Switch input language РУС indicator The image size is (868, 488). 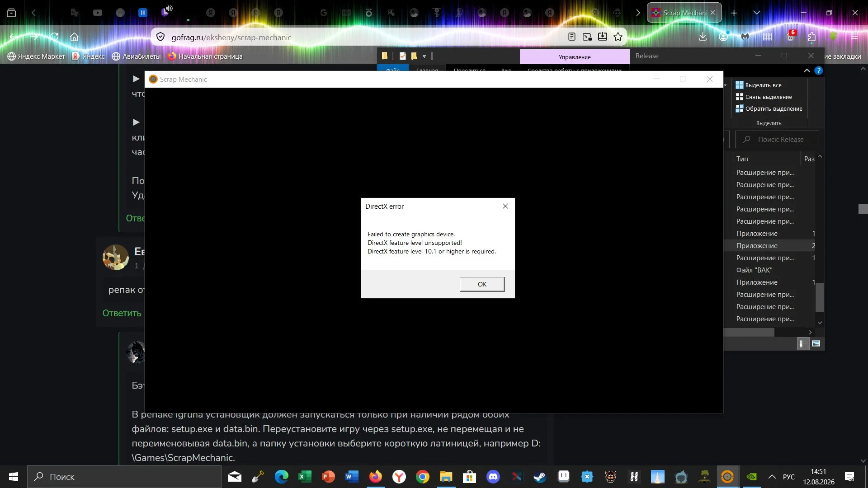(x=789, y=477)
